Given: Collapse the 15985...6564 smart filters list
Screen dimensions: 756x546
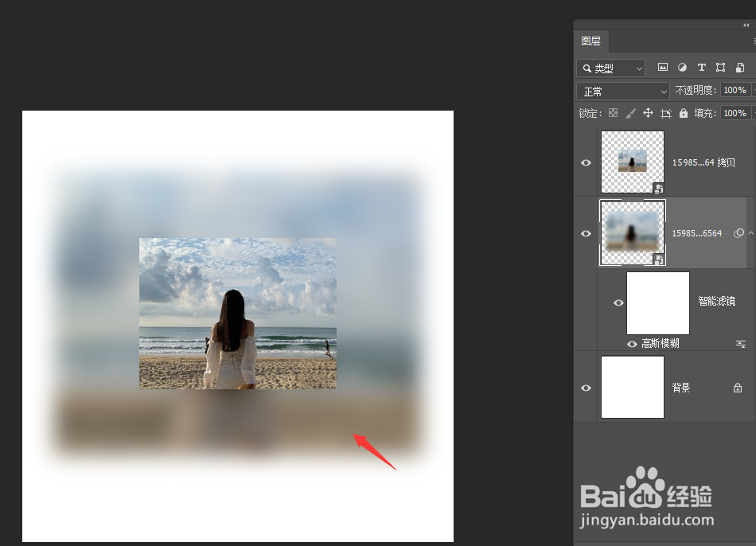Looking at the screenshot, I should (x=751, y=233).
